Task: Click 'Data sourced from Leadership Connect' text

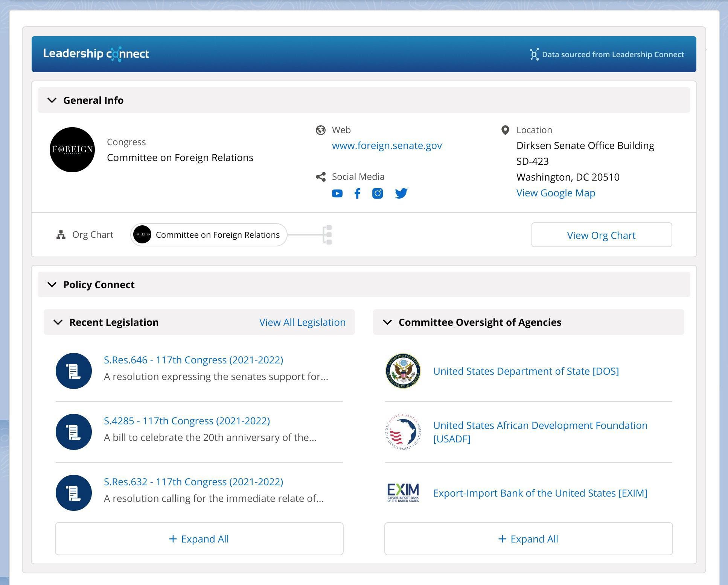Action: (x=613, y=55)
